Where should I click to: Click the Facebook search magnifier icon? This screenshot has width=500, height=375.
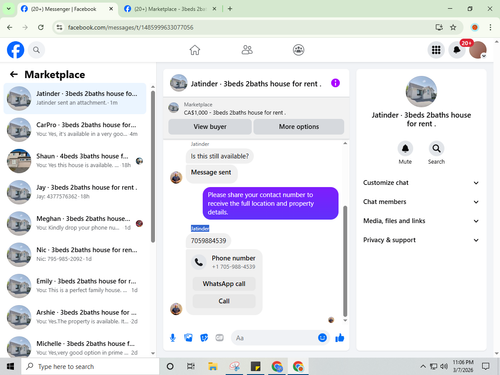click(36, 50)
